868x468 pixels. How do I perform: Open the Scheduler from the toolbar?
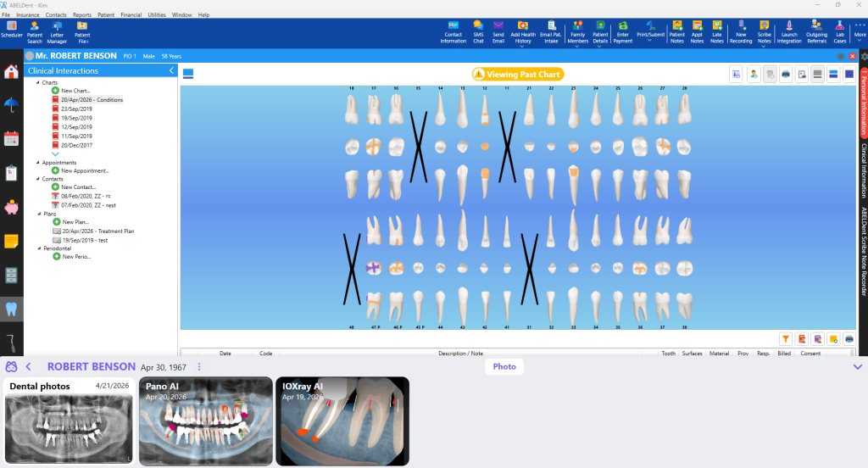[12, 30]
